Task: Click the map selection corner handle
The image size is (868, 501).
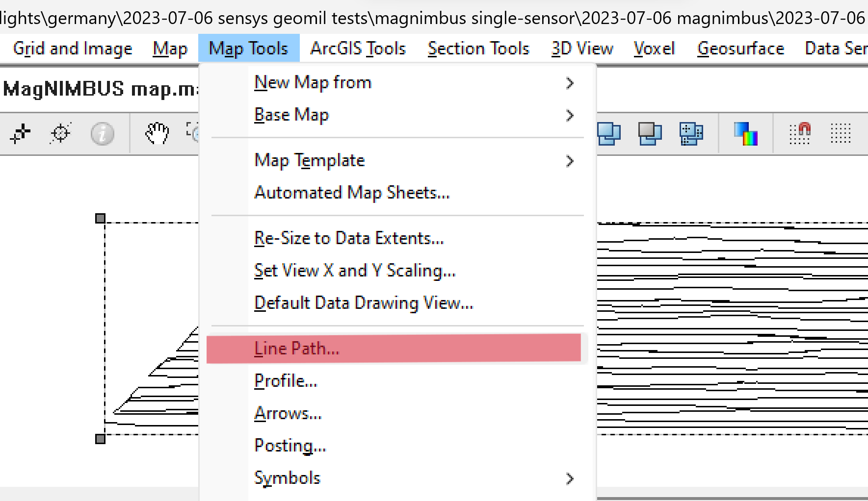Action: 100,218
